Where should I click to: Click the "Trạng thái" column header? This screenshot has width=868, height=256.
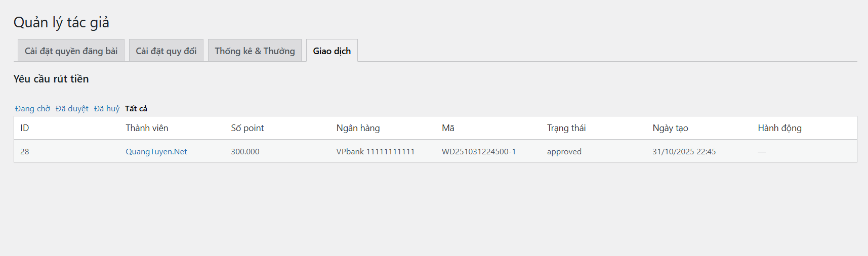coord(566,128)
